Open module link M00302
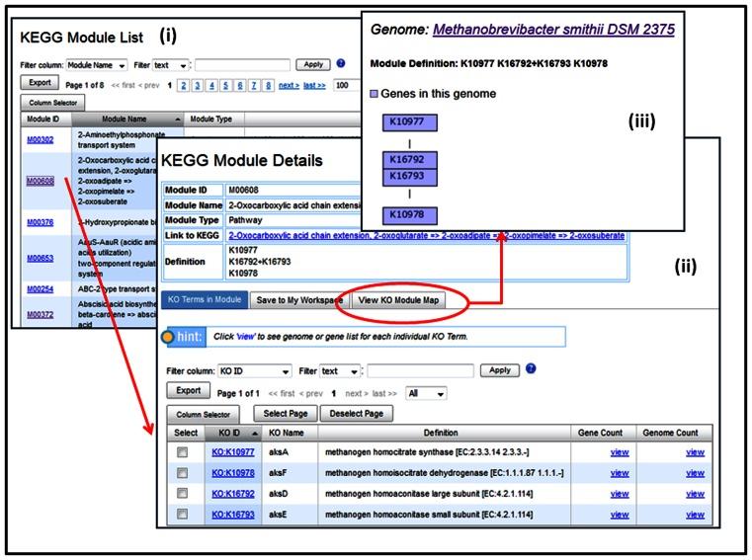 (x=41, y=139)
